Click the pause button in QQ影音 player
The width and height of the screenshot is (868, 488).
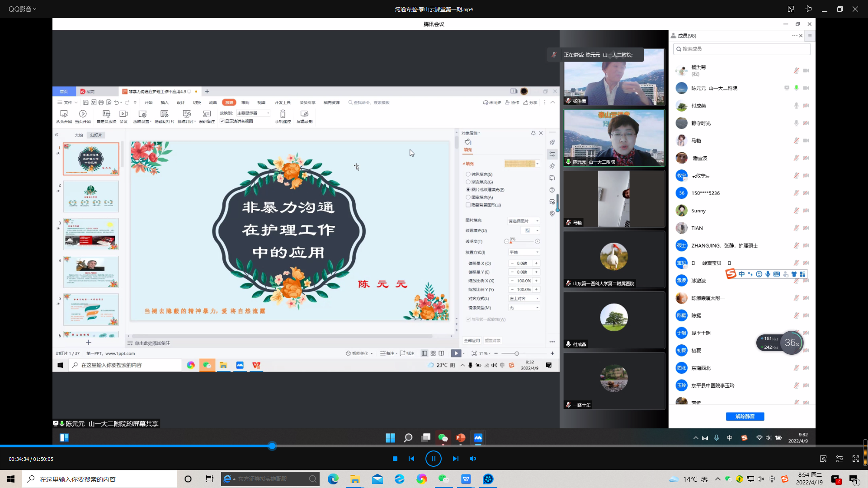click(433, 459)
